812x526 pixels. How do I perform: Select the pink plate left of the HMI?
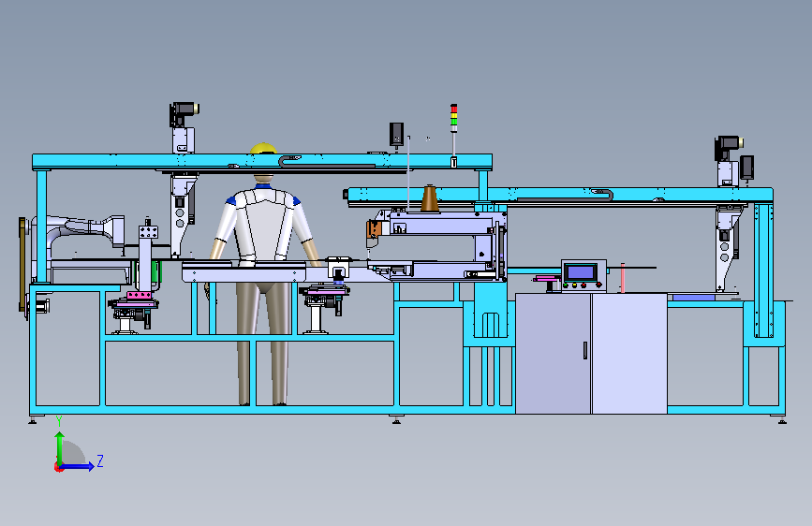[547, 279]
